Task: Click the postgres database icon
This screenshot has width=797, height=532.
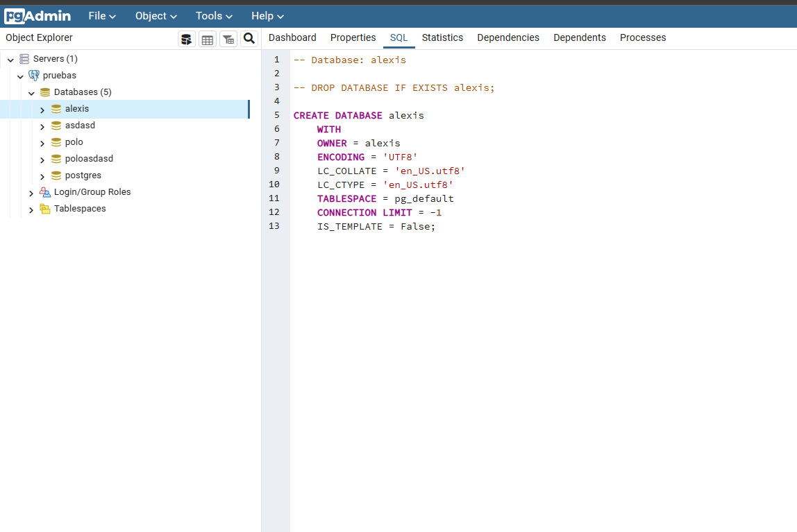Action: [x=56, y=175]
